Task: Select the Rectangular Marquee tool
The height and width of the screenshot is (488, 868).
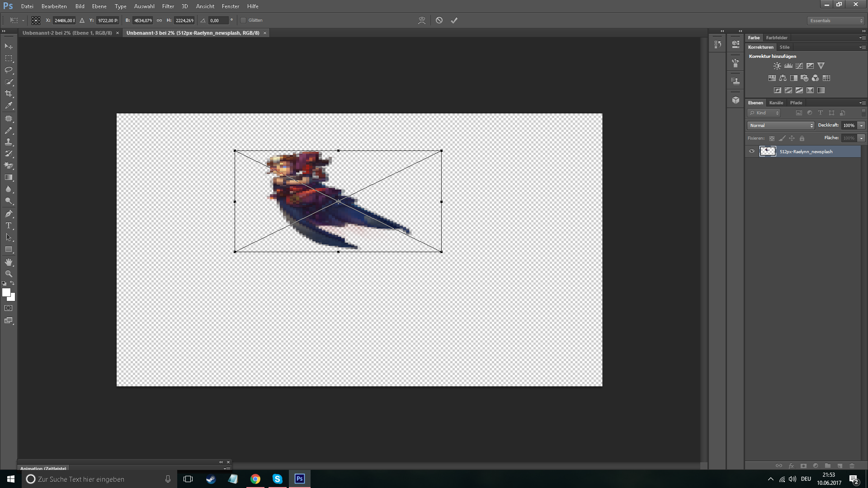Action: point(9,58)
